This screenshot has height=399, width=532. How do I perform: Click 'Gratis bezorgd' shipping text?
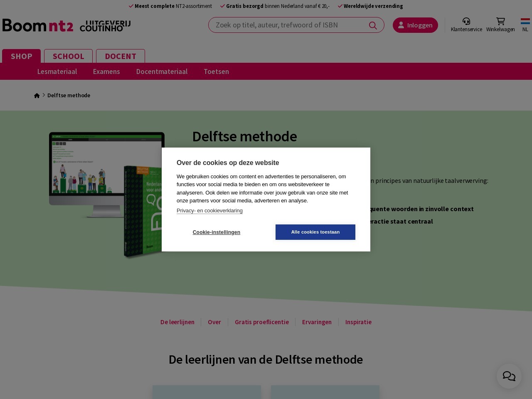[245, 6]
